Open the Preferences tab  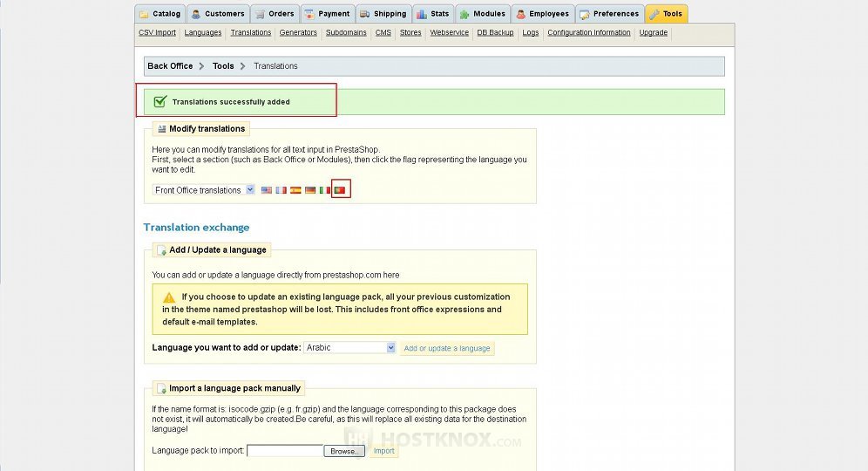[x=609, y=14]
